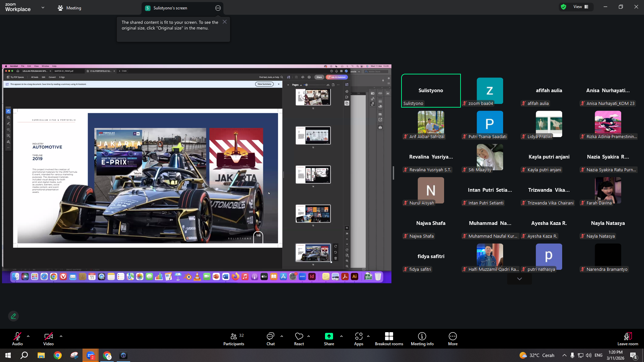The image size is (644, 362).
Task: Open Breakout rooms
Action: pos(389,339)
